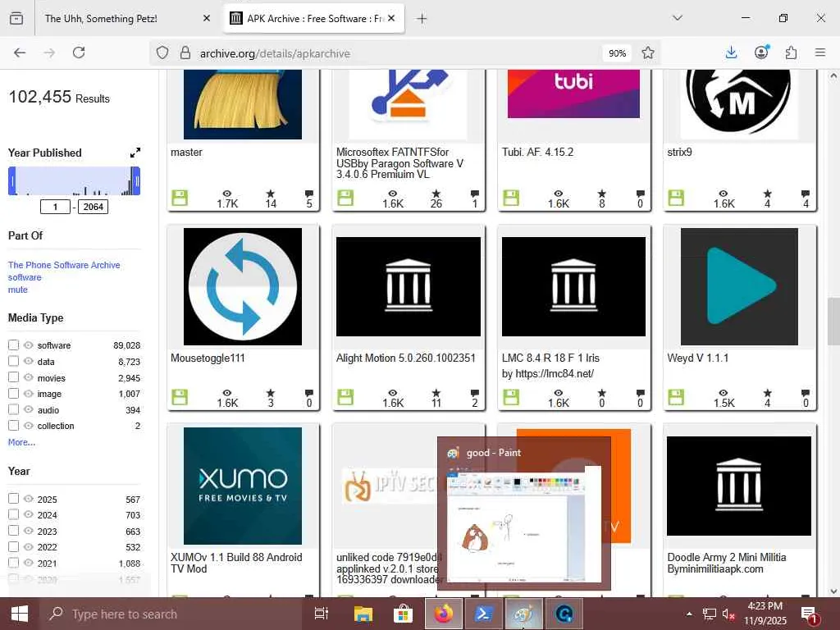Go back to the previous page
This screenshot has height=630, width=840.
[20, 52]
